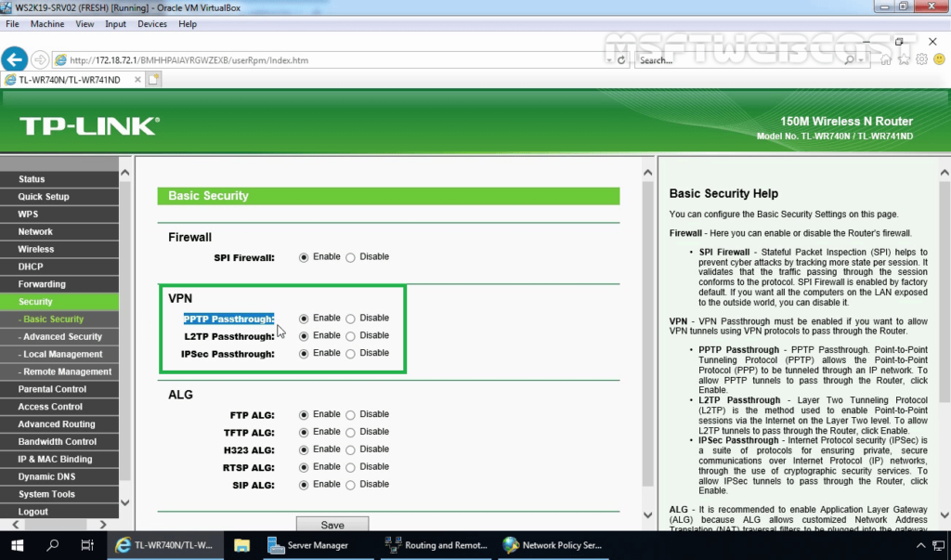This screenshot has height=560, width=951.
Task: Open a new browser tab
Action: [153, 80]
